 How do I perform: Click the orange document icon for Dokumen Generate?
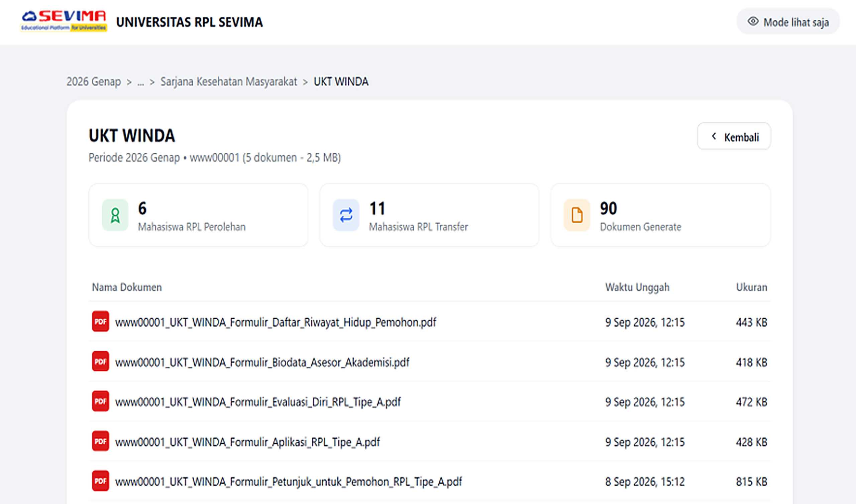coord(577,215)
